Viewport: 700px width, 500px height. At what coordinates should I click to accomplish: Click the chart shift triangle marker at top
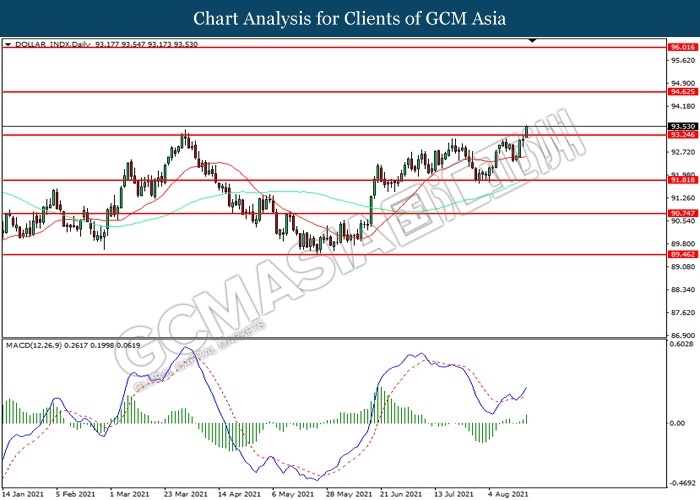[x=533, y=41]
